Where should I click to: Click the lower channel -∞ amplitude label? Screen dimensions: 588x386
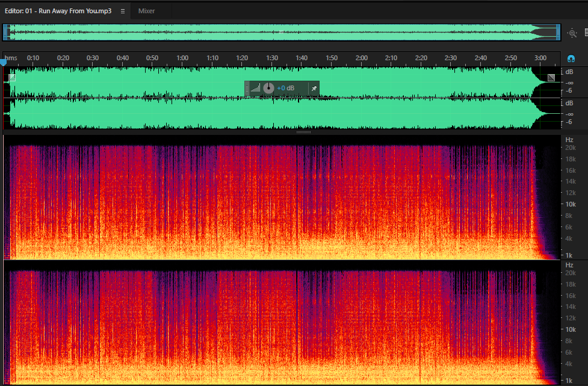569,114
